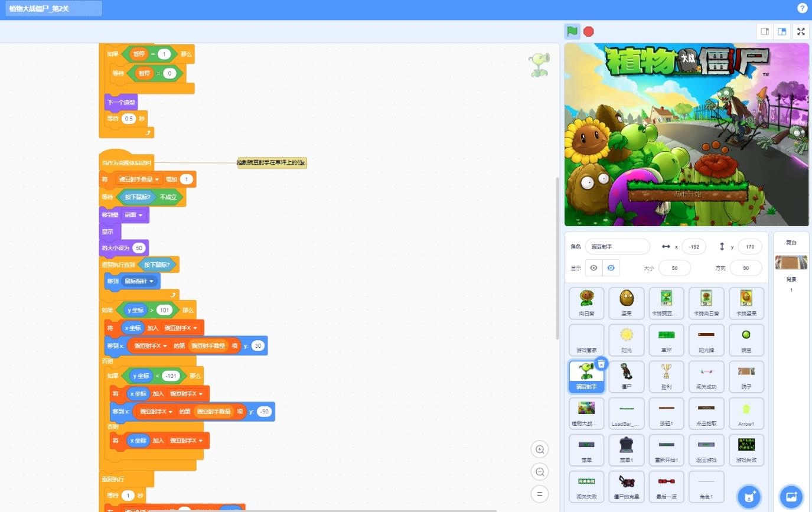The height and width of the screenshot is (512, 812).
Task: Switch to the small stage layout
Action: point(765,31)
